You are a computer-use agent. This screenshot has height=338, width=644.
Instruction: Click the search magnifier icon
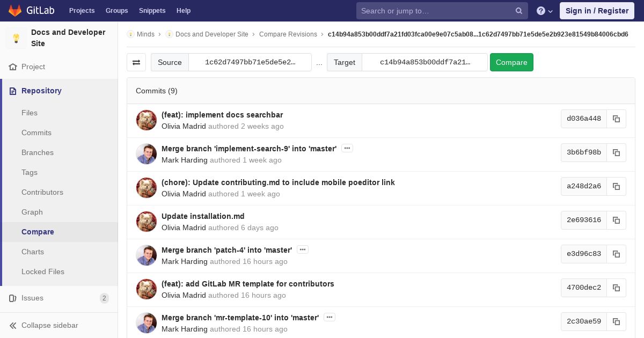[x=519, y=11]
